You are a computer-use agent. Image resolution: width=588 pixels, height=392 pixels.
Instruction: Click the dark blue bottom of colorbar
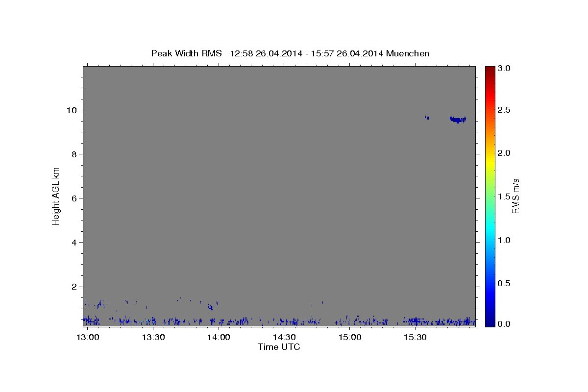490,321
